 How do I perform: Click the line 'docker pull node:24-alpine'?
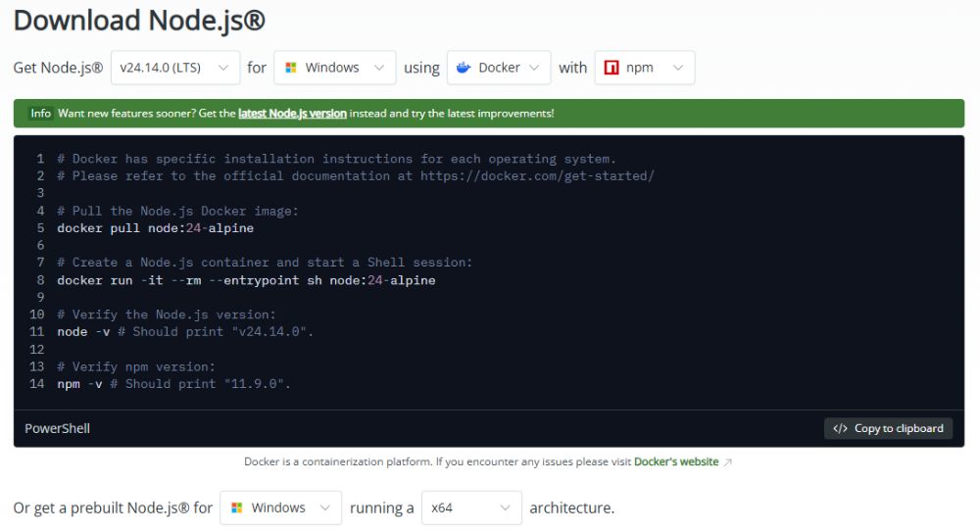(156, 228)
